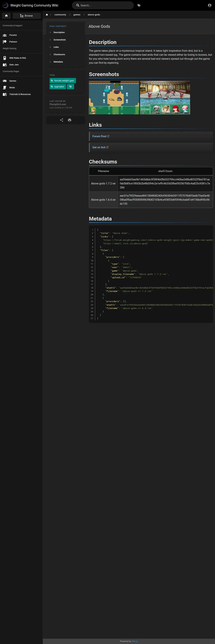This screenshot has height=644, width=215.
Task: Click the tags icon beside search bar
Action: (x=139, y=5)
